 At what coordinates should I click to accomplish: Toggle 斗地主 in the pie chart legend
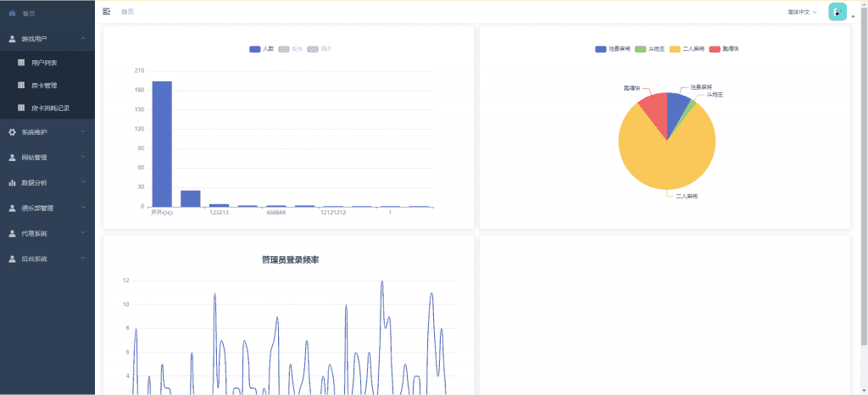[x=650, y=48]
